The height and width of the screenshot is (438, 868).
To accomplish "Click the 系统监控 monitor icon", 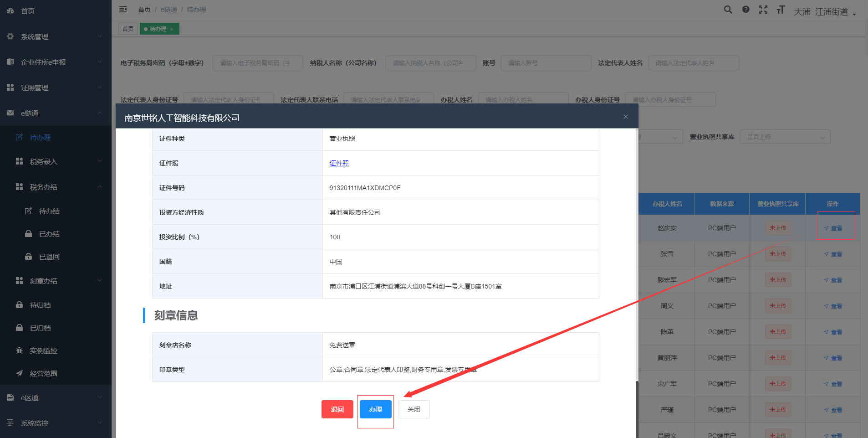I will [x=10, y=423].
